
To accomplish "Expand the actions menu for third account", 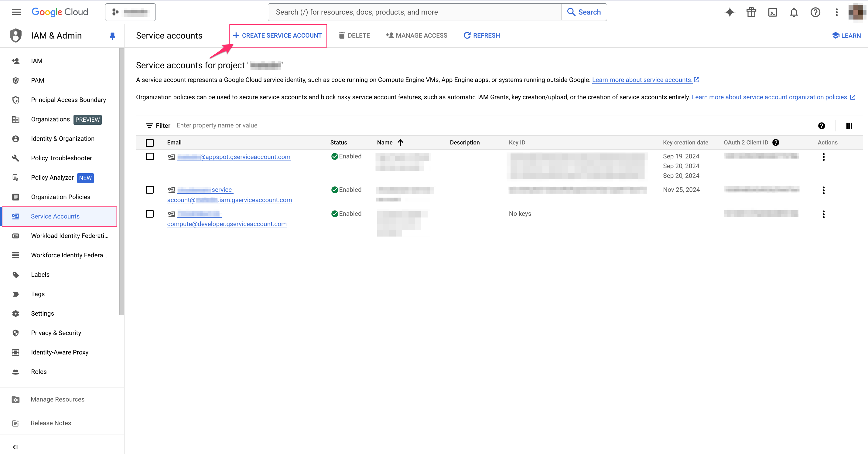I will coord(824,214).
